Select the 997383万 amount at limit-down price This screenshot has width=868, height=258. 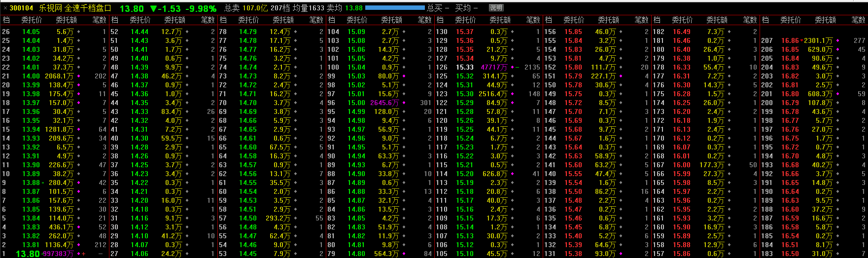(x=58, y=254)
